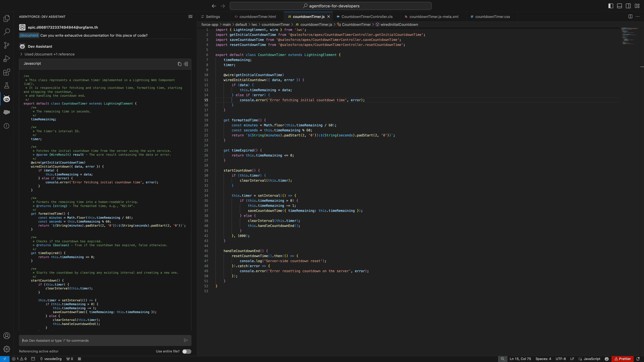Click the agentforce-for-developers command center search
Viewport: 644px width, 362px height.
(331, 6)
